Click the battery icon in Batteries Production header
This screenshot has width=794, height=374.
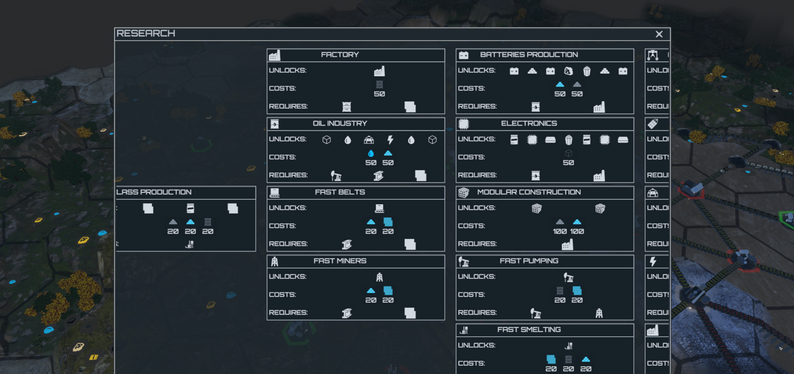[463, 55]
